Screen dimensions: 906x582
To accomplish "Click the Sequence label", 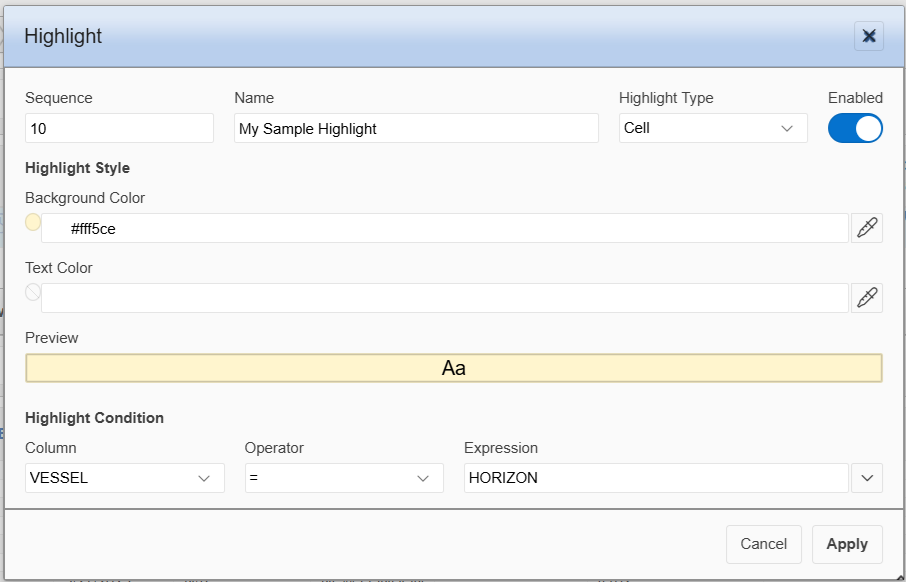I will 58,98.
